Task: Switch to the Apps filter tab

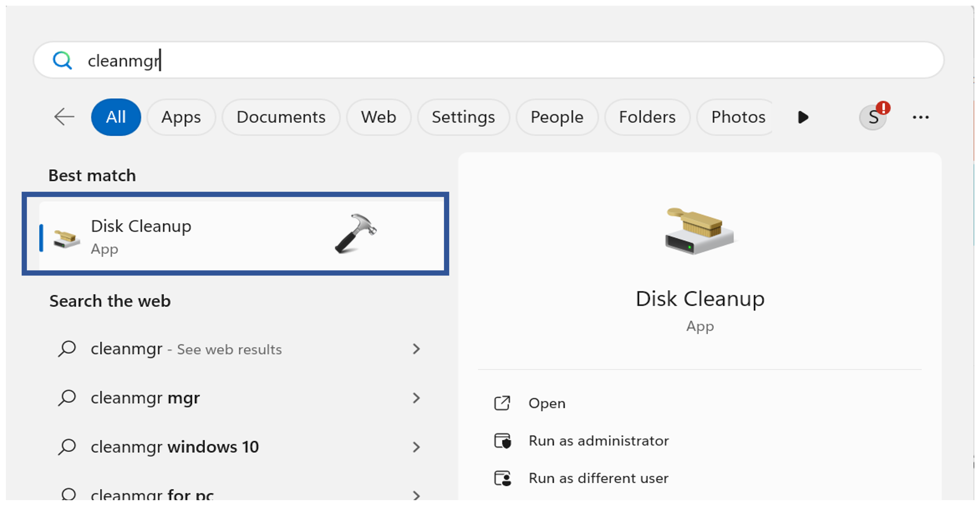Action: 181,117
